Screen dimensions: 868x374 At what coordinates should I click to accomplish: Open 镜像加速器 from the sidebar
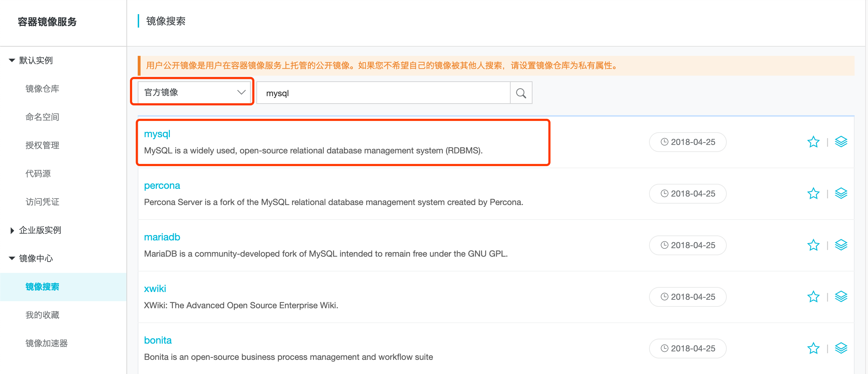[47, 343]
